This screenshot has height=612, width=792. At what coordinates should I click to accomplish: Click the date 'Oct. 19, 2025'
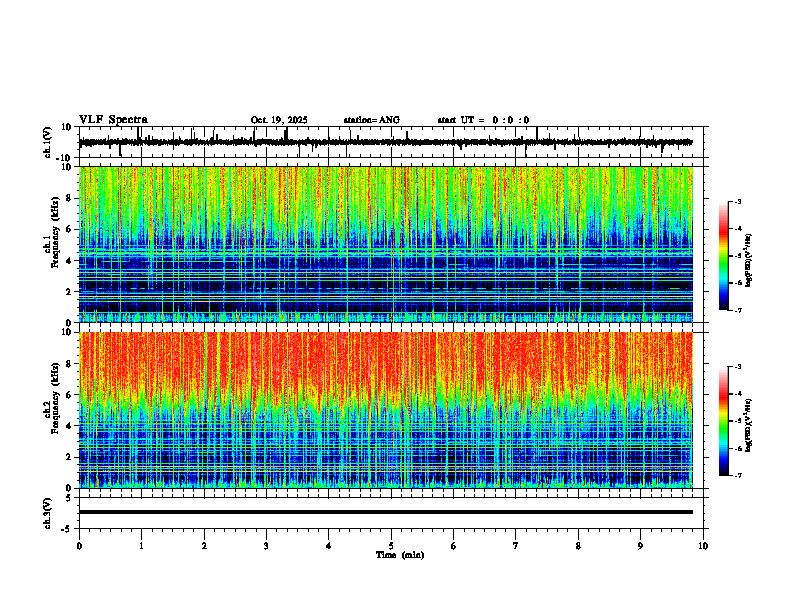pos(279,120)
